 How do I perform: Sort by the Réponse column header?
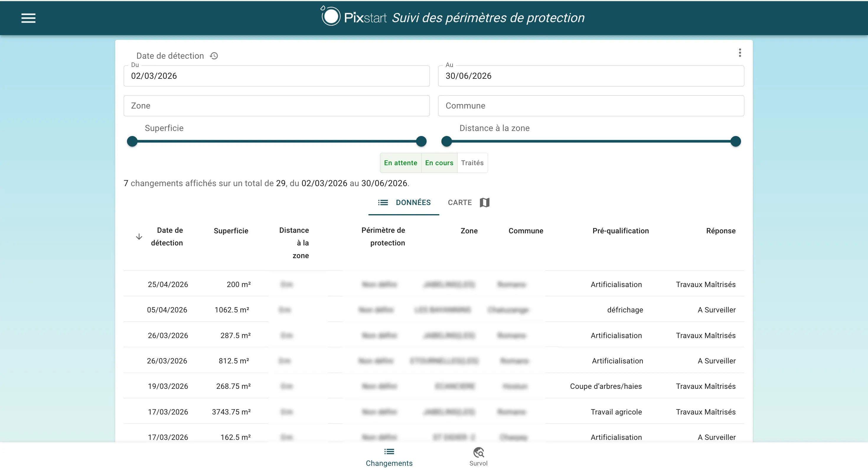721,231
